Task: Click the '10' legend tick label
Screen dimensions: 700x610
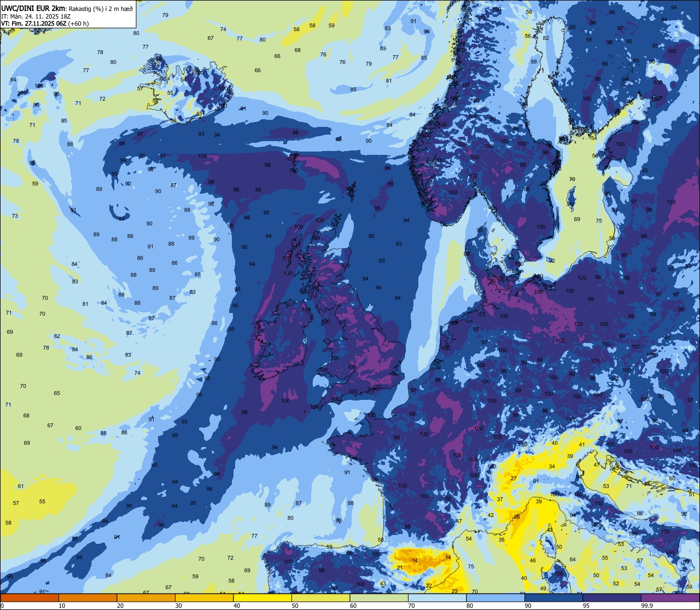Action: click(x=62, y=606)
